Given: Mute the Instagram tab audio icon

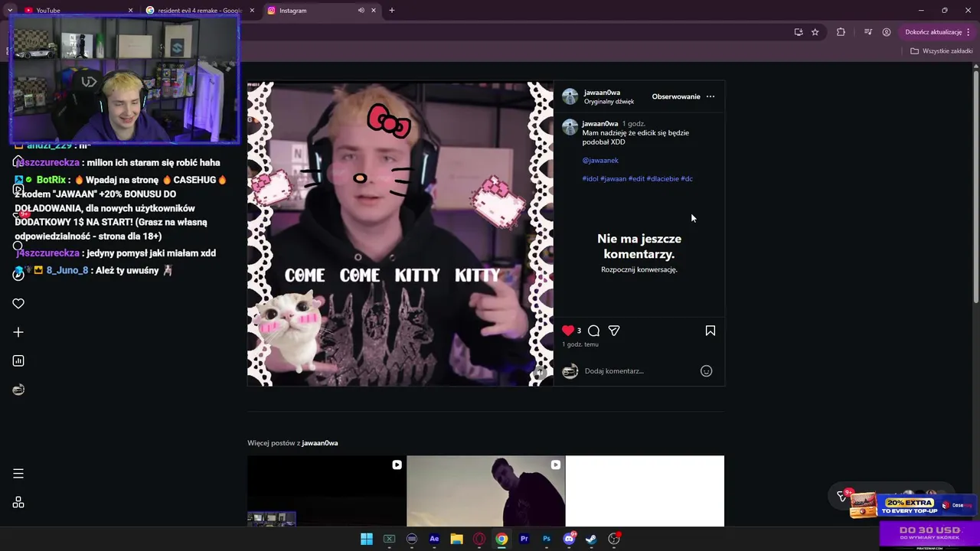Looking at the screenshot, I should point(361,10).
